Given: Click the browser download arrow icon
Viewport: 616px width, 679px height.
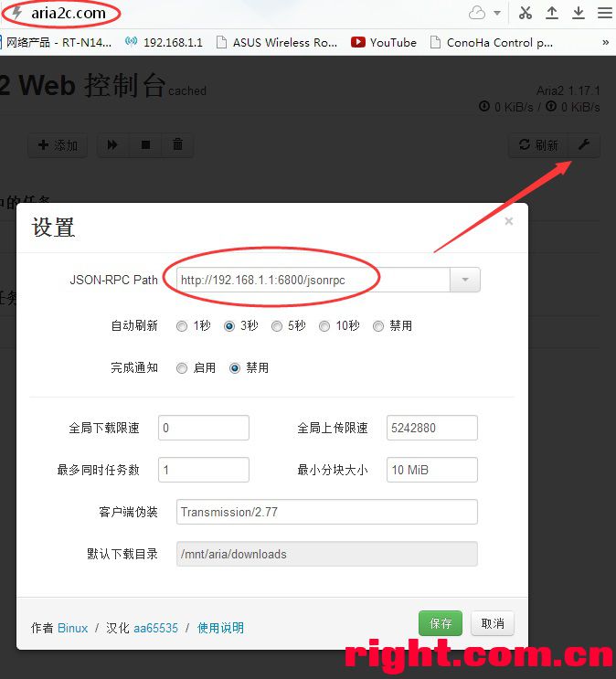Looking at the screenshot, I should click(579, 13).
